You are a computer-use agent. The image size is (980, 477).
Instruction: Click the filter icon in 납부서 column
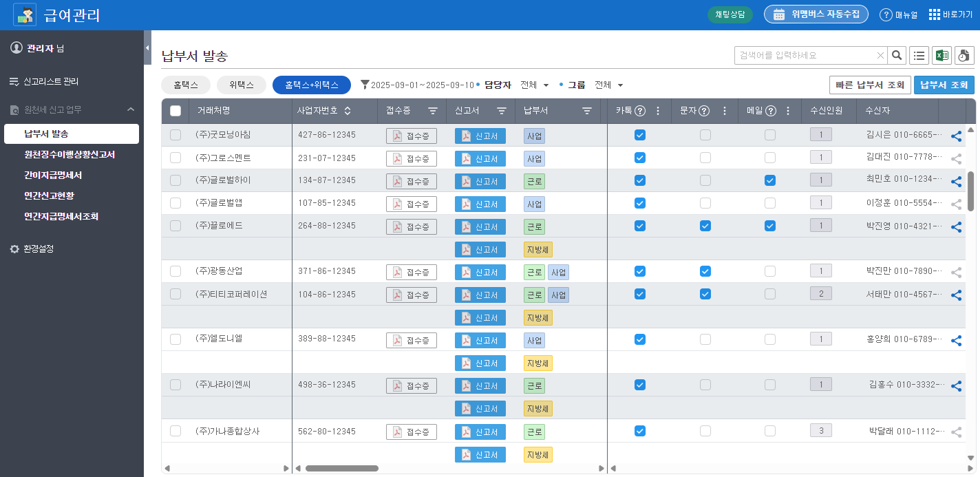[x=587, y=111]
